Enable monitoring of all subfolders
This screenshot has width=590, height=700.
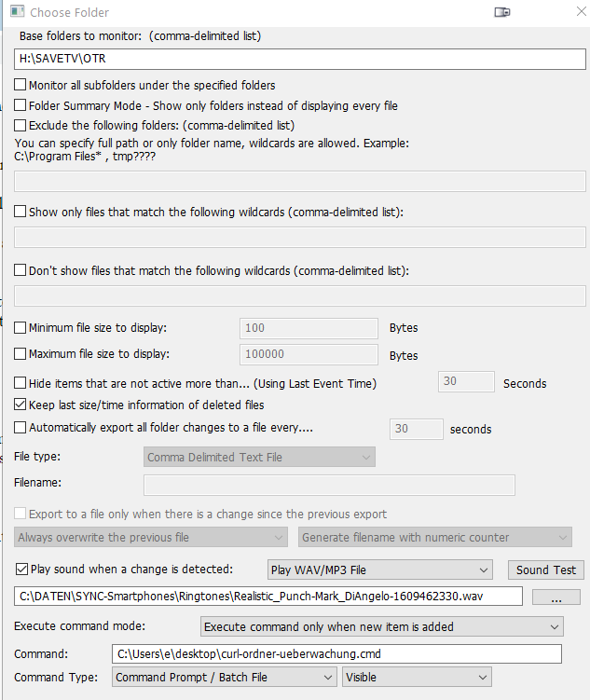(21, 86)
